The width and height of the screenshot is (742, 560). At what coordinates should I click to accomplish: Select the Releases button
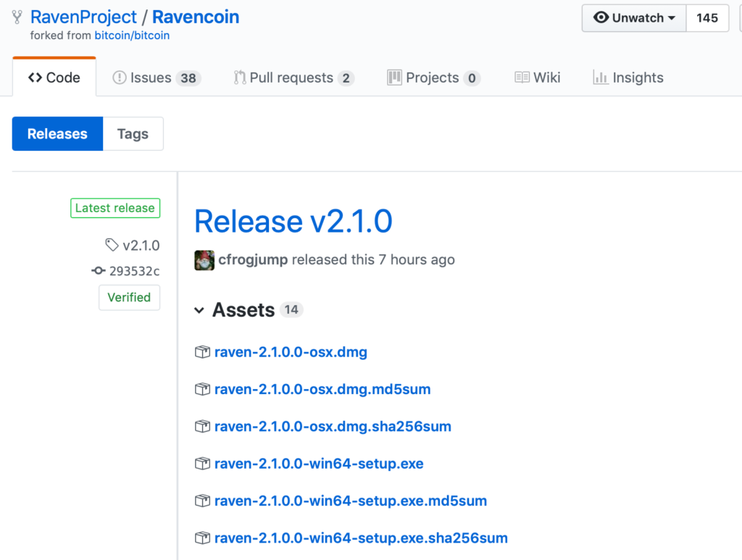click(x=57, y=134)
